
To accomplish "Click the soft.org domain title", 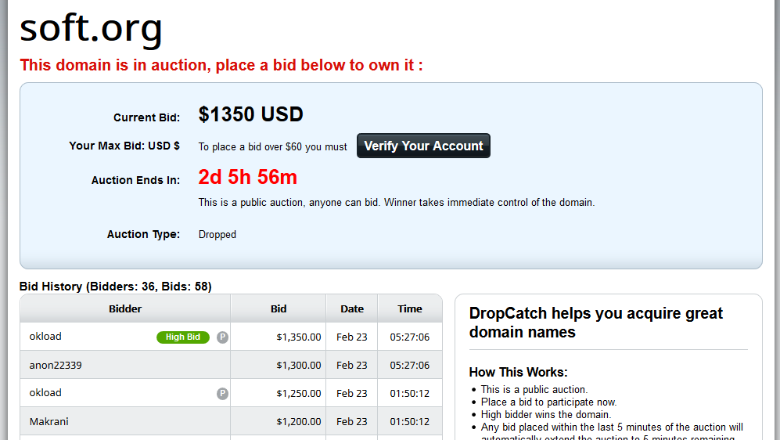I will [91, 28].
